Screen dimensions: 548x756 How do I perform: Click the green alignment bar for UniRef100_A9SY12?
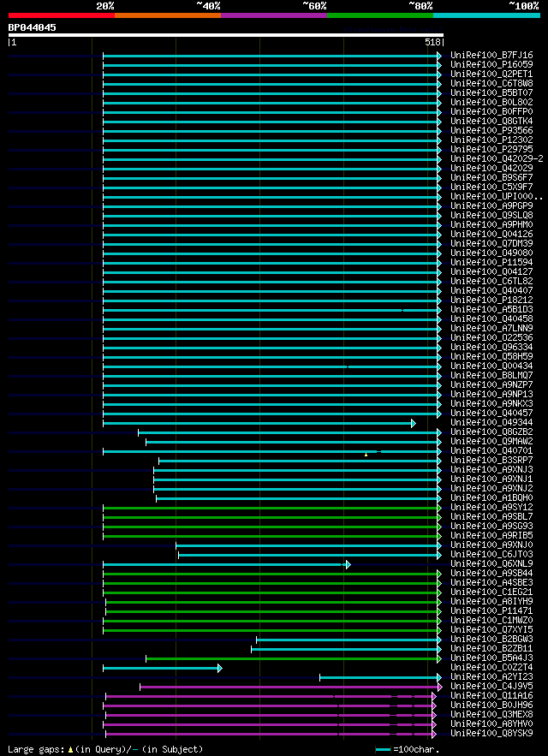click(x=270, y=508)
